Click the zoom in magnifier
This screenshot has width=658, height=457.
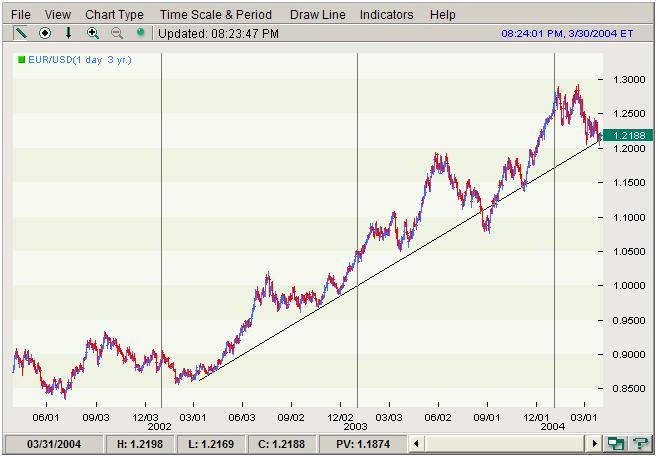tap(93, 33)
